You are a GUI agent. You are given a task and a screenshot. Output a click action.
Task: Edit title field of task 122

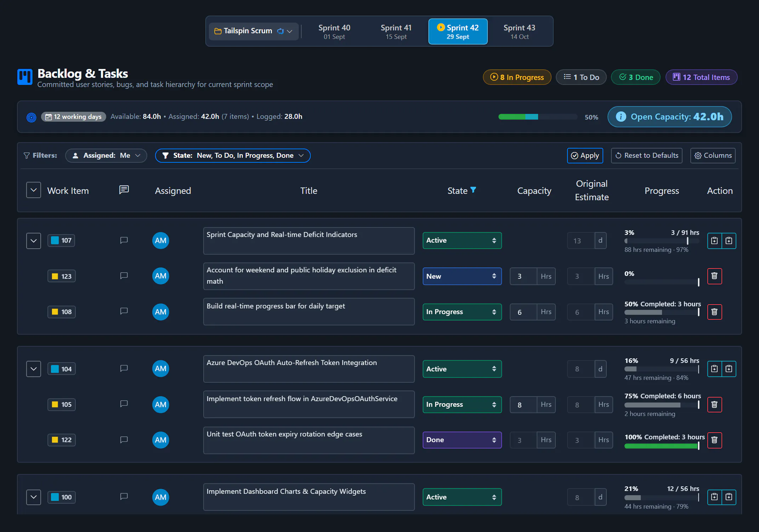click(309, 440)
